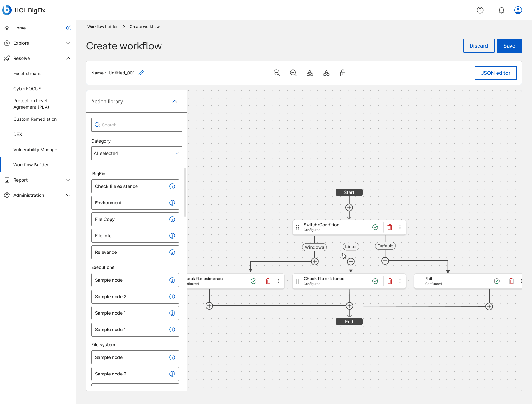Open DEX in sidebar
This screenshot has width=532, height=404.
18,134
